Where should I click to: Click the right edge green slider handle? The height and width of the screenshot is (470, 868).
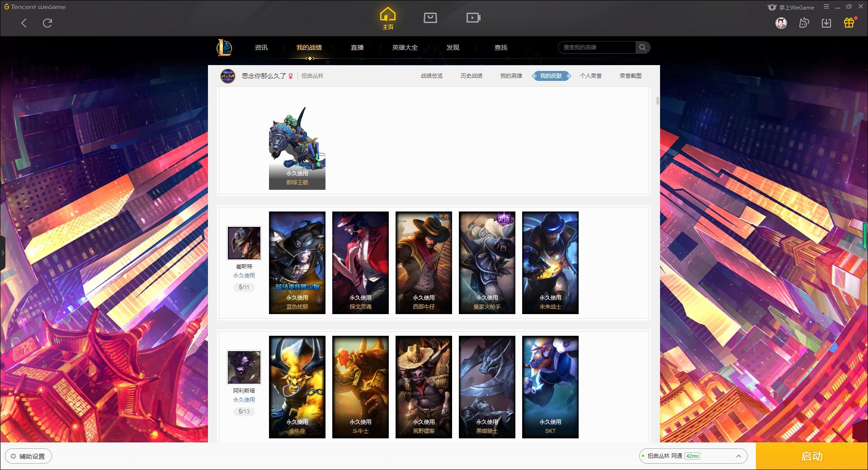coord(865,235)
